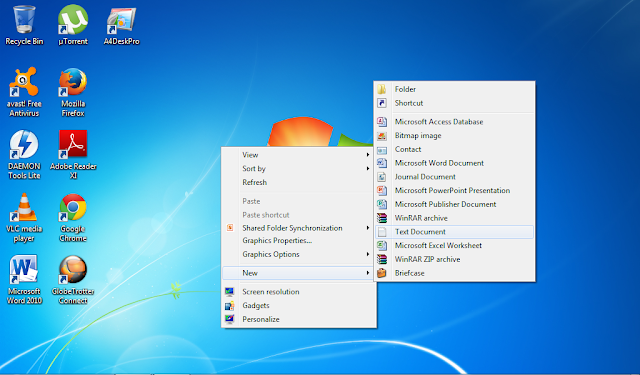The image size is (640, 375).
Task: Select the Adobe Reader XI shortcut
Action: 73,155
